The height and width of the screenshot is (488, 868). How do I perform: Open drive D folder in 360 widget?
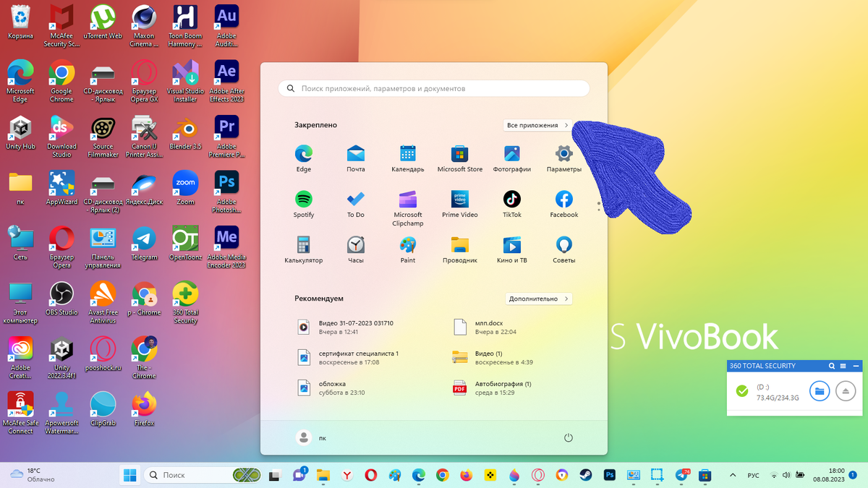[819, 391]
